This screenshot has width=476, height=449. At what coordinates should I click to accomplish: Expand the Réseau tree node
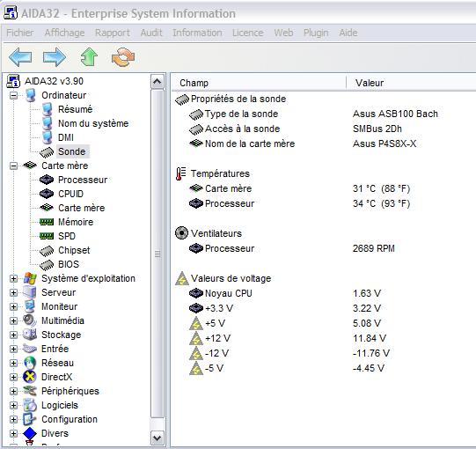(13, 363)
